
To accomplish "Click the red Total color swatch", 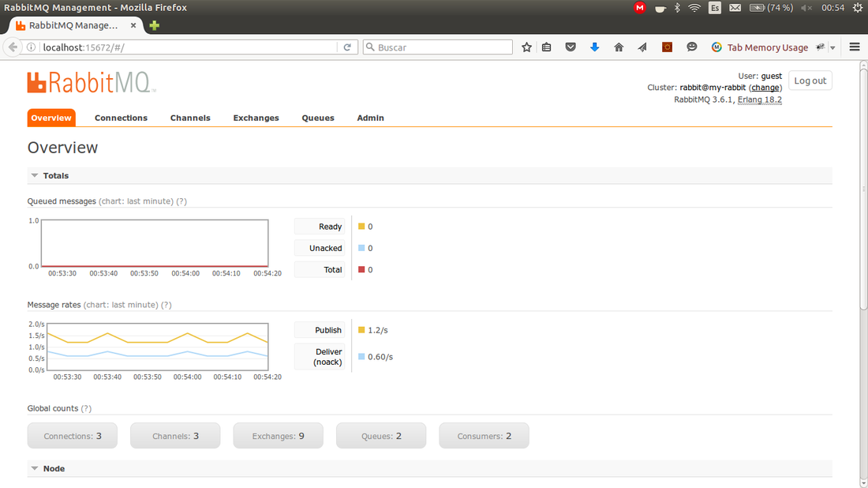I will [x=361, y=269].
